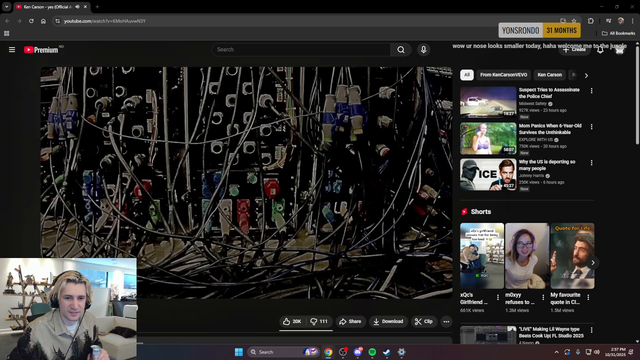Select the All filter chip
Viewport: 640px width, 360px height.
(x=467, y=75)
